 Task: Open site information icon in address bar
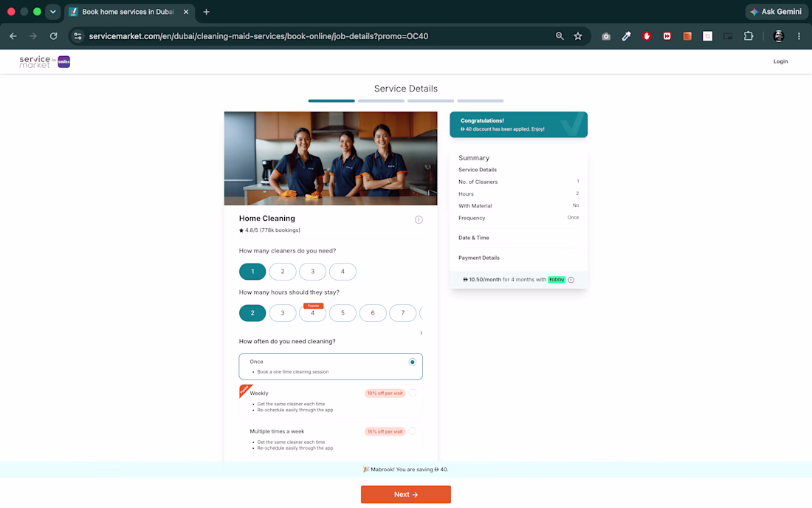pos(78,36)
